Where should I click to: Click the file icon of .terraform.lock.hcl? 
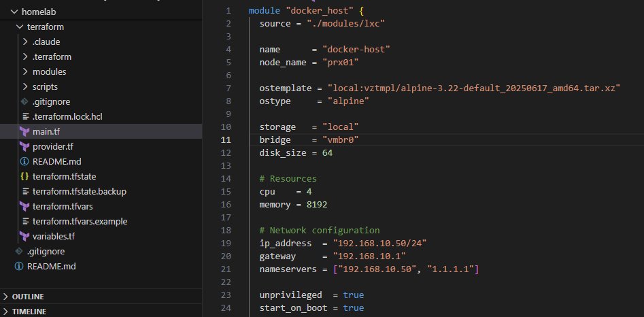[25, 116]
